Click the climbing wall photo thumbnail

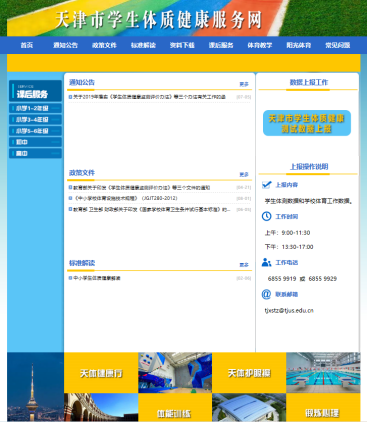(x=175, y=373)
